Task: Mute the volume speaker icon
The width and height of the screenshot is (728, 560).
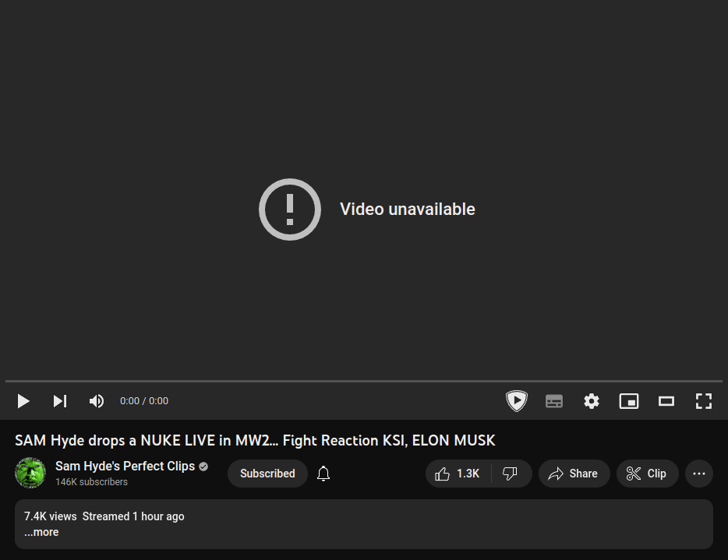Action: pyautogui.click(x=97, y=401)
